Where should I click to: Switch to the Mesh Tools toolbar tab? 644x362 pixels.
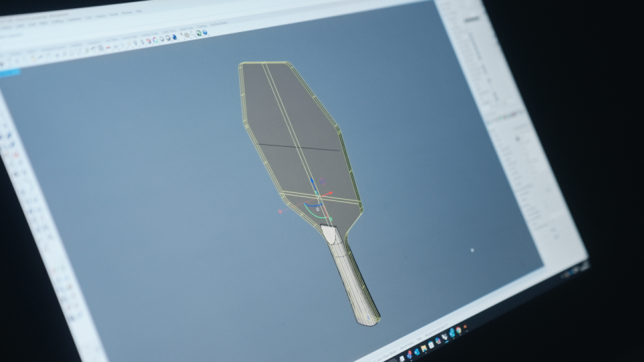186,28
